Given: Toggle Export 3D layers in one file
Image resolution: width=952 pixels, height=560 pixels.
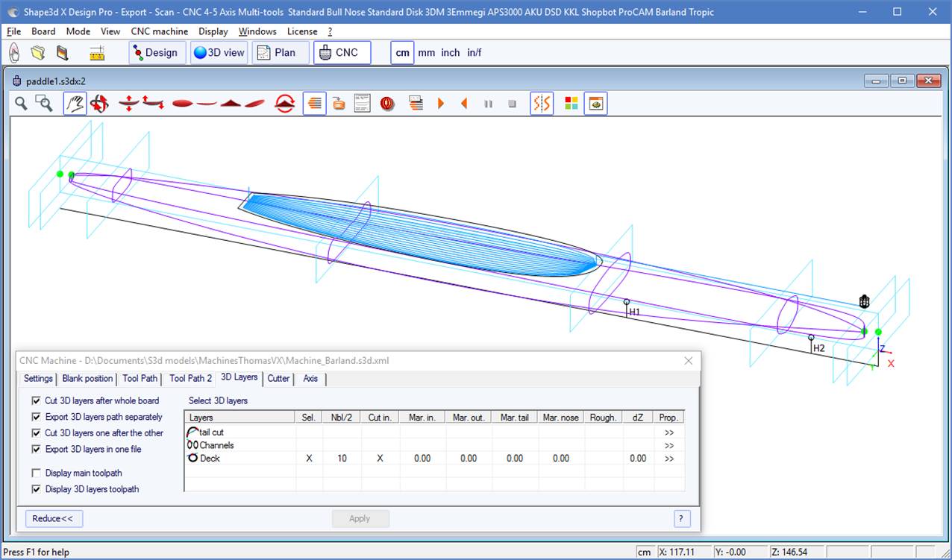Looking at the screenshot, I should pyautogui.click(x=37, y=449).
